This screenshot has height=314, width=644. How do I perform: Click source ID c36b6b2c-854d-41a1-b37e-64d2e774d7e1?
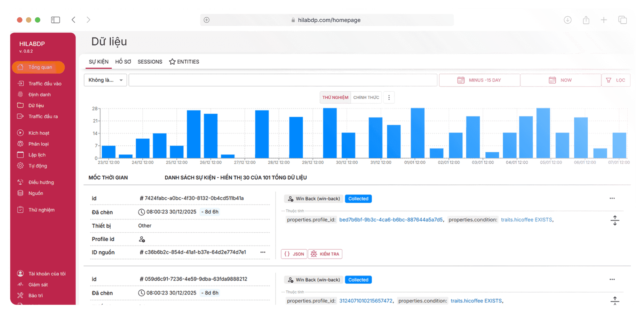pyautogui.click(x=193, y=252)
